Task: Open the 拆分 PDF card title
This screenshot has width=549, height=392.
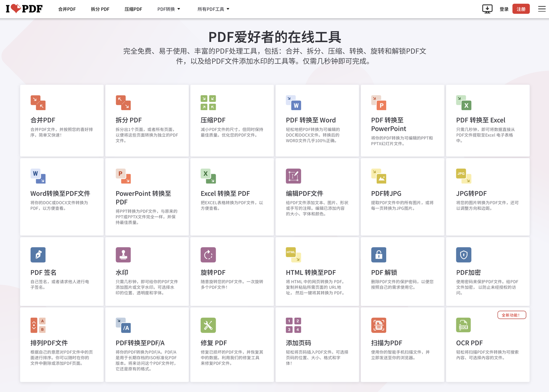Action: pyautogui.click(x=128, y=120)
